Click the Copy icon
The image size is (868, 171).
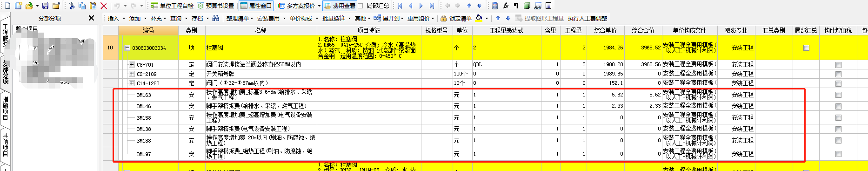pyautogui.click(x=82, y=6)
